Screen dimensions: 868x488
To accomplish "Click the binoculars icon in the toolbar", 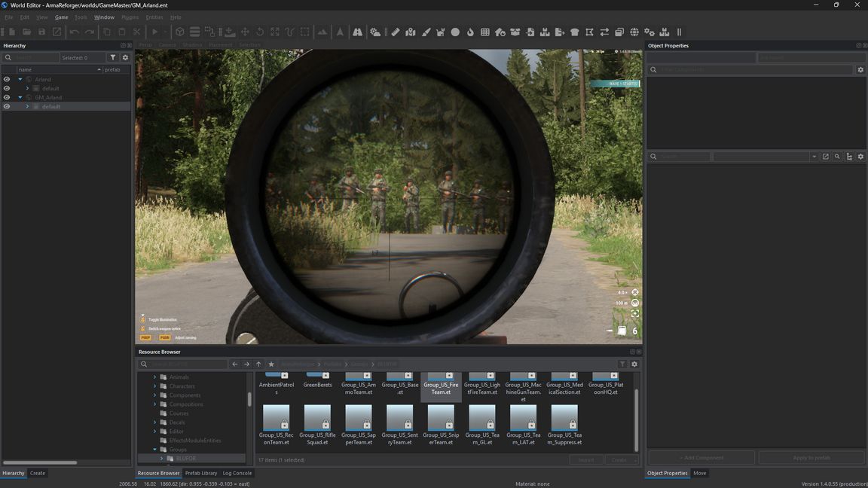I will (357, 32).
